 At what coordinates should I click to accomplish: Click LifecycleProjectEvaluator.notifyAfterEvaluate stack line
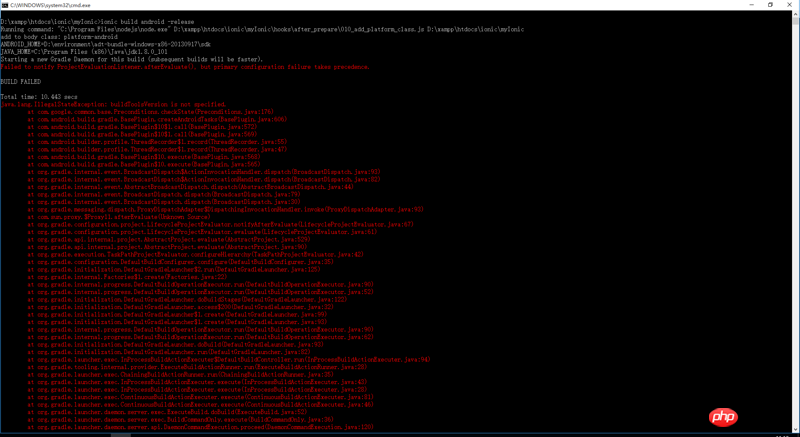220,224
